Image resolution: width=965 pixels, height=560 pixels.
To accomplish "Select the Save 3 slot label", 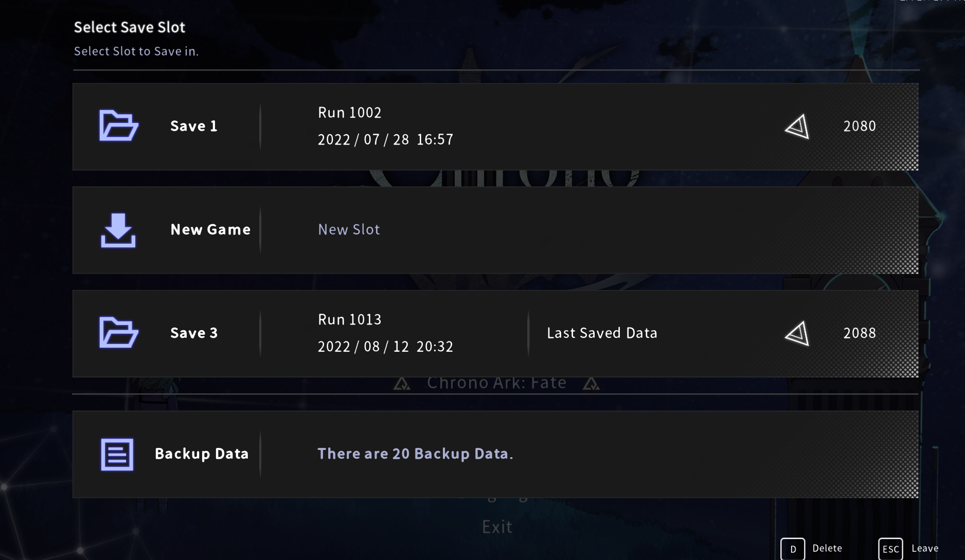I will tap(194, 333).
